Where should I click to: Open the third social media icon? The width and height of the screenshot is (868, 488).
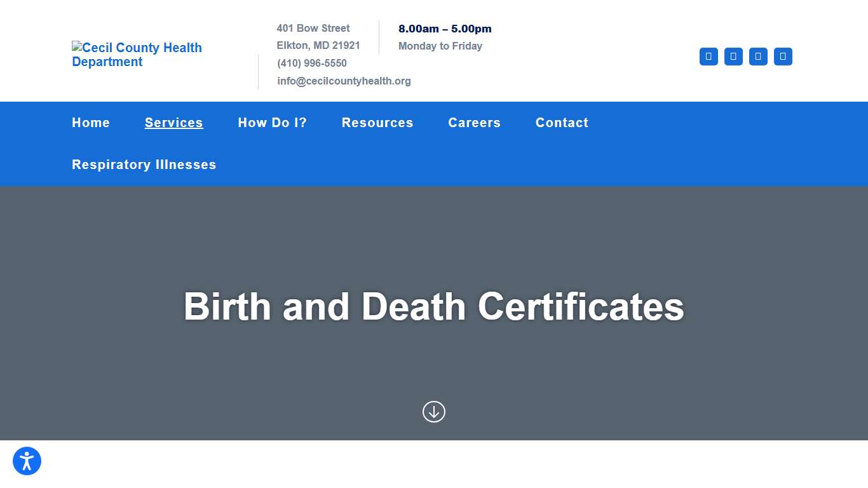coord(758,57)
